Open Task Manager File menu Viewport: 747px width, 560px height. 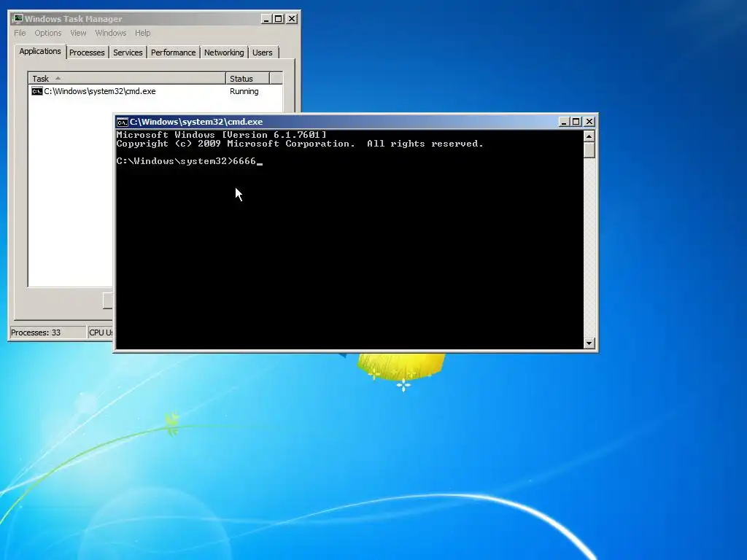coord(20,33)
